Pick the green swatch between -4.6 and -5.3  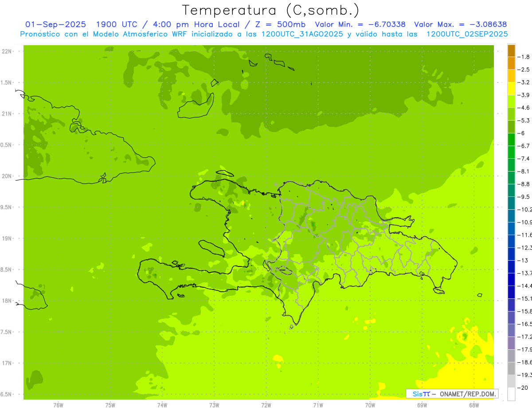[x=511, y=114]
